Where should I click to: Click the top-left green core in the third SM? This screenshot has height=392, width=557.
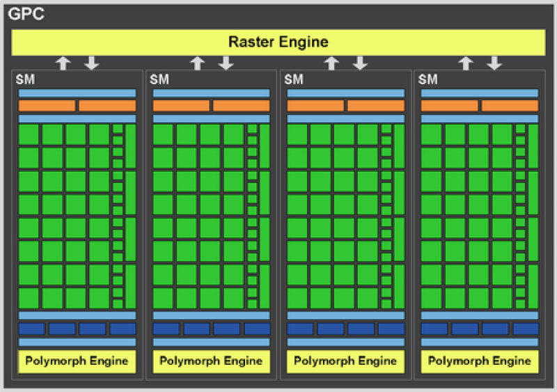click(x=297, y=134)
